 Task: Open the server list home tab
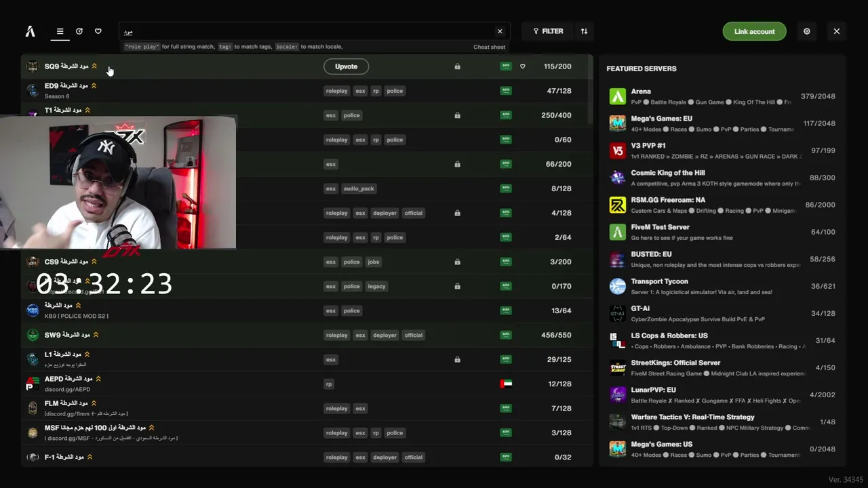[x=60, y=31]
